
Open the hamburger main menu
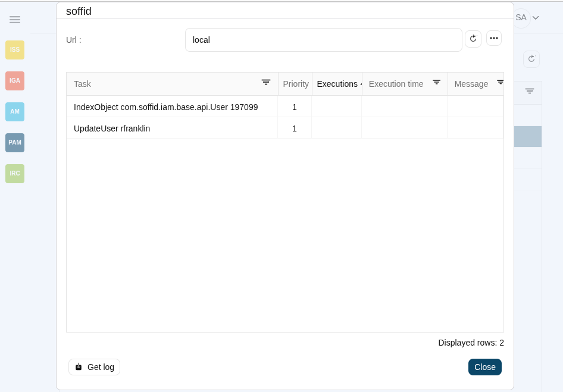(x=15, y=20)
